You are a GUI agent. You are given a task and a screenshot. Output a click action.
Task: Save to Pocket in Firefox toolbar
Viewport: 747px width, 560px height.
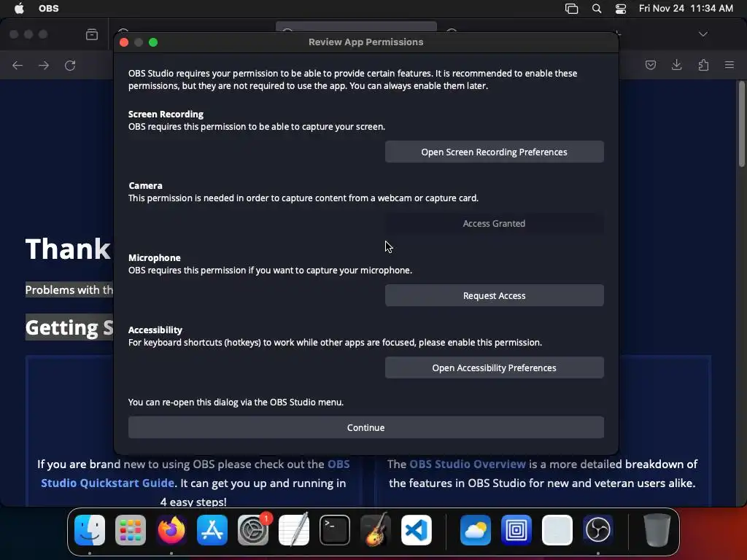coord(650,65)
